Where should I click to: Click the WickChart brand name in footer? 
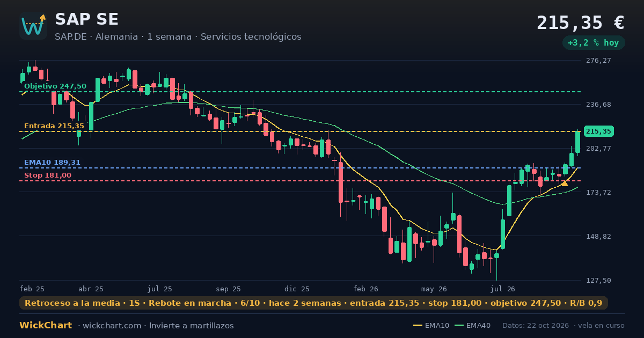pyautogui.click(x=46, y=326)
